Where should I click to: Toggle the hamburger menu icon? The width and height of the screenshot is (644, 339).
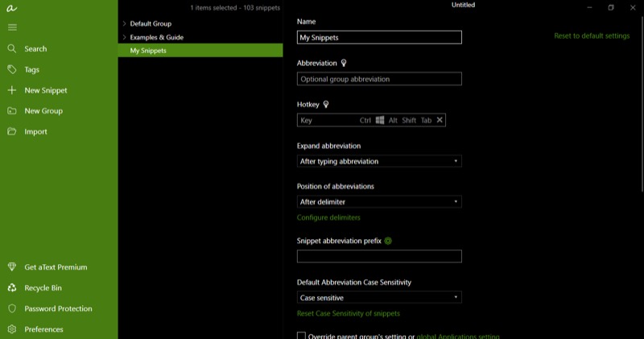[x=12, y=27]
